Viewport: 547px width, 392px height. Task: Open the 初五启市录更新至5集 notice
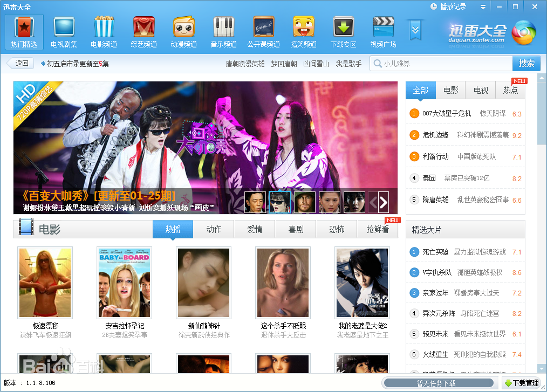point(78,64)
